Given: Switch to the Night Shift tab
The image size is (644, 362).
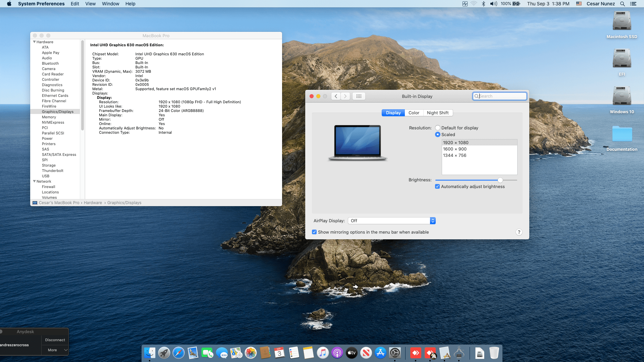Looking at the screenshot, I should coord(438,113).
